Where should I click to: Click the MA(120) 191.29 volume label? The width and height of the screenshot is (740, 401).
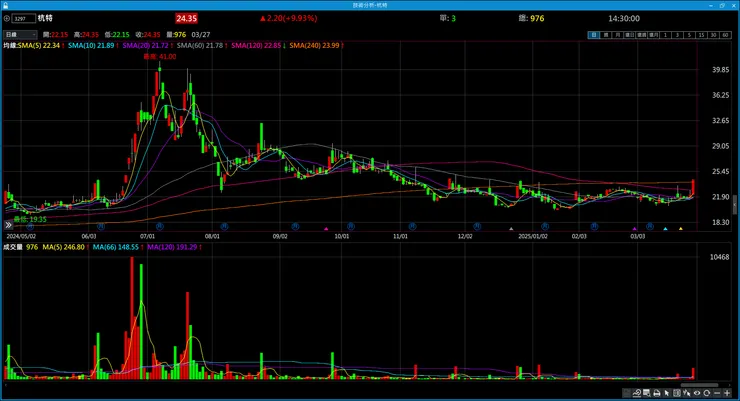click(x=172, y=247)
